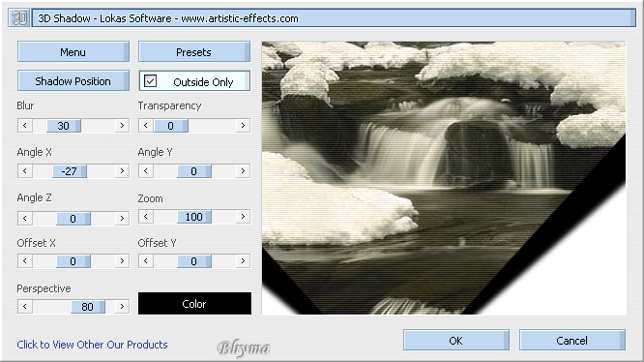Click the Blur slider handle showing 30
Screen dimensions: 644x362
click(x=64, y=126)
